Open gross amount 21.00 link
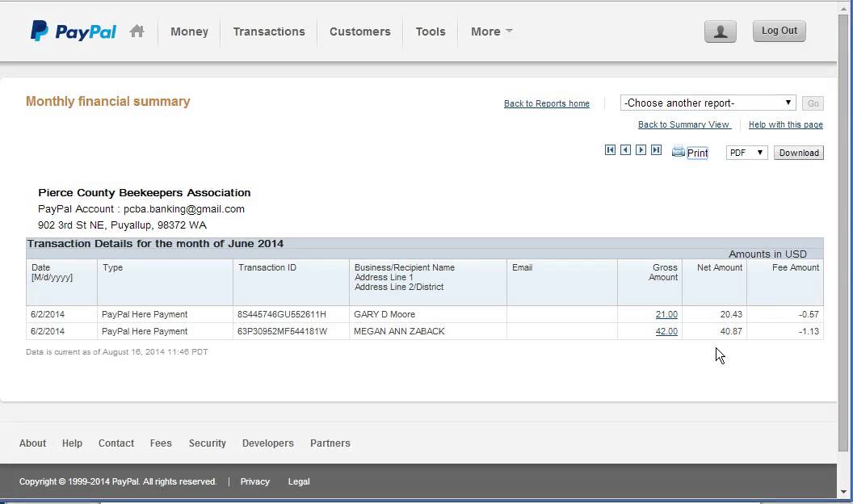This screenshot has height=504, width=853. point(666,314)
